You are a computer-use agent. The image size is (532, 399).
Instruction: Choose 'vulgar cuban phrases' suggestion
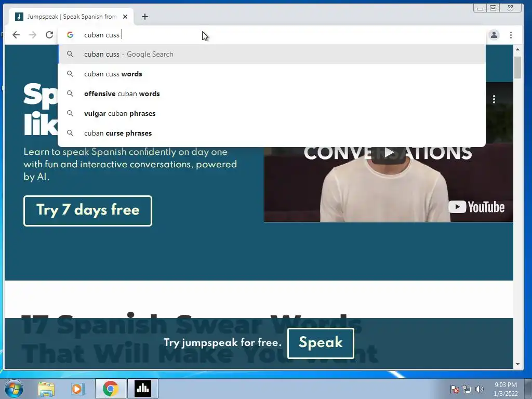(x=272, y=113)
